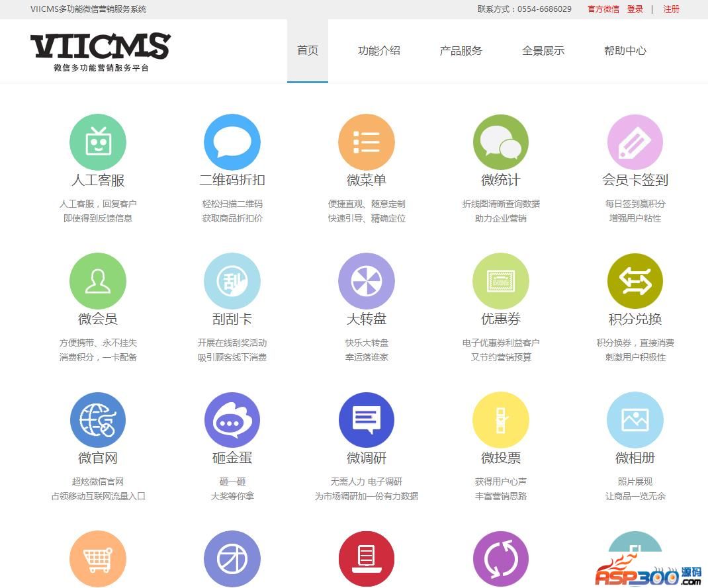Screen dimensions: 708x588
Task: Click the 微相册 photo icon
Action: click(x=635, y=420)
